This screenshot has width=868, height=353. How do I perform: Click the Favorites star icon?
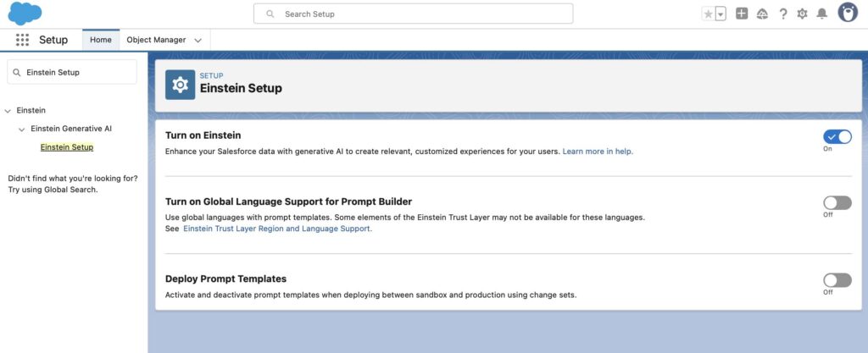pyautogui.click(x=708, y=14)
